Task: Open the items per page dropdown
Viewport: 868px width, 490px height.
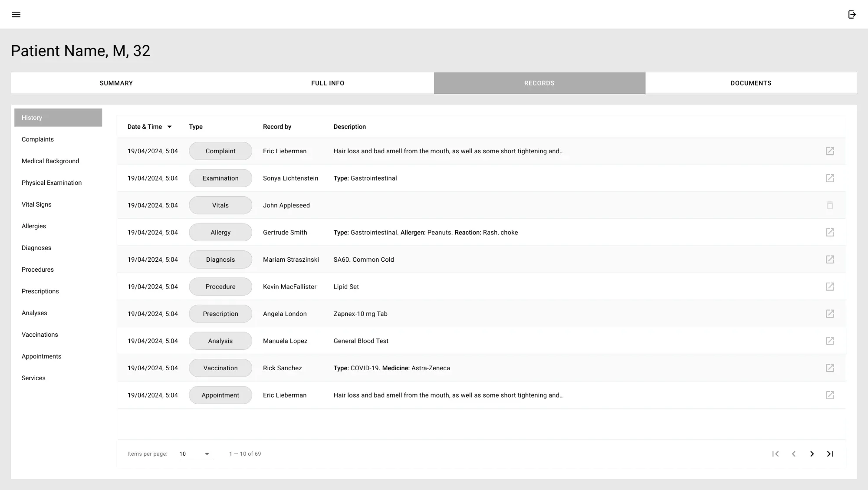Action: tap(196, 454)
